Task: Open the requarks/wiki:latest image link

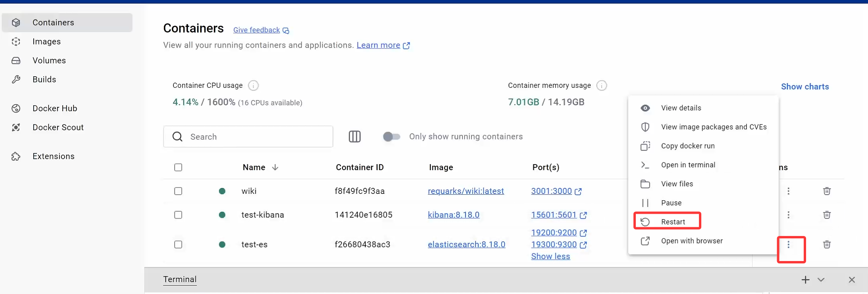Action: point(466,191)
